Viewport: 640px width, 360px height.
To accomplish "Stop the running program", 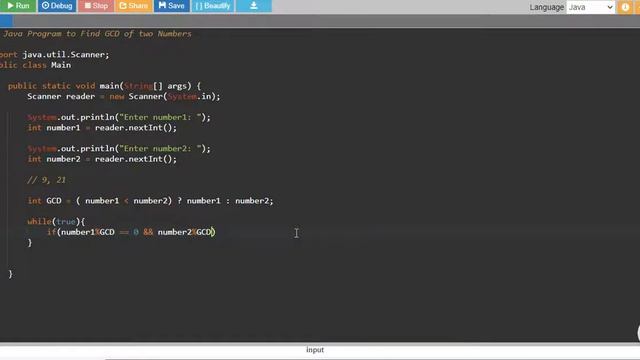I will pyautogui.click(x=96, y=6).
